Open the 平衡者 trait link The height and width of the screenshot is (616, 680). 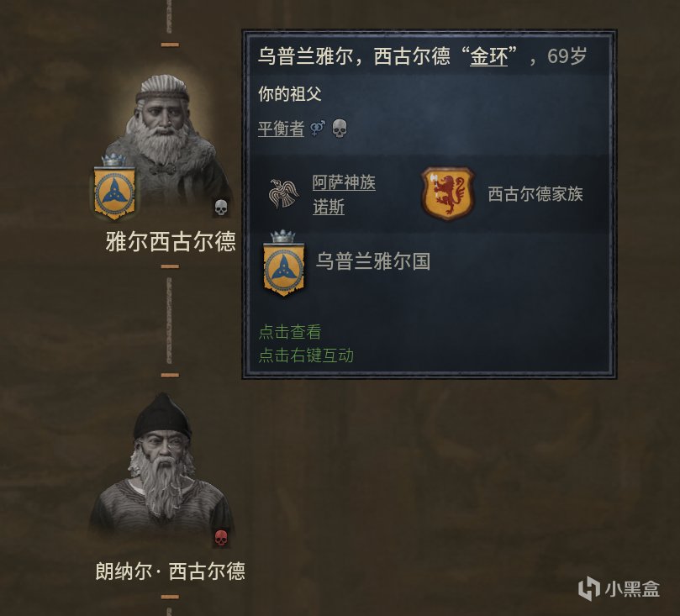281,129
